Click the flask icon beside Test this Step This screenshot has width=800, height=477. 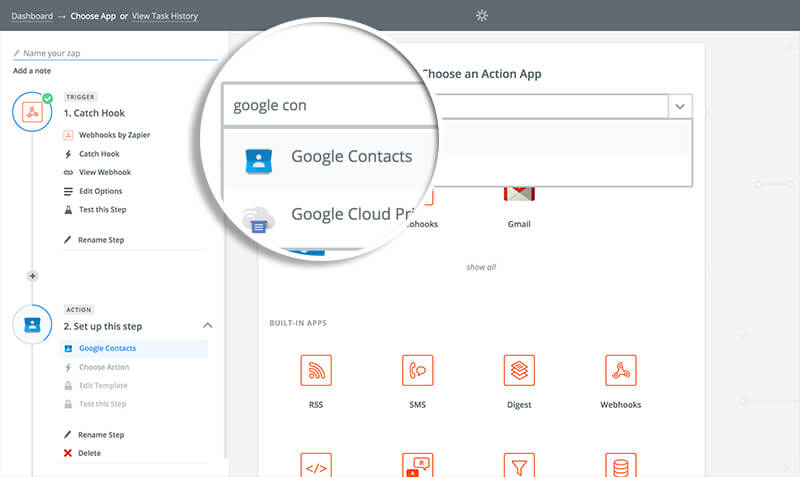click(x=68, y=210)
